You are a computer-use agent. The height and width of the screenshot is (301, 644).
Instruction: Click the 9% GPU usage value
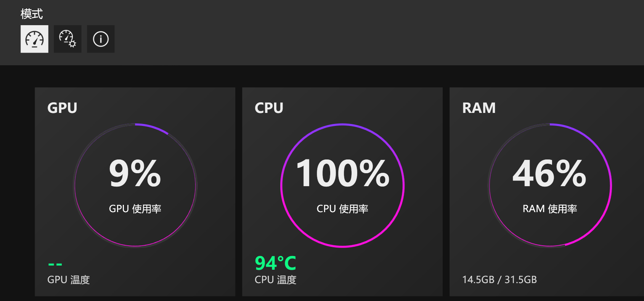135,174
